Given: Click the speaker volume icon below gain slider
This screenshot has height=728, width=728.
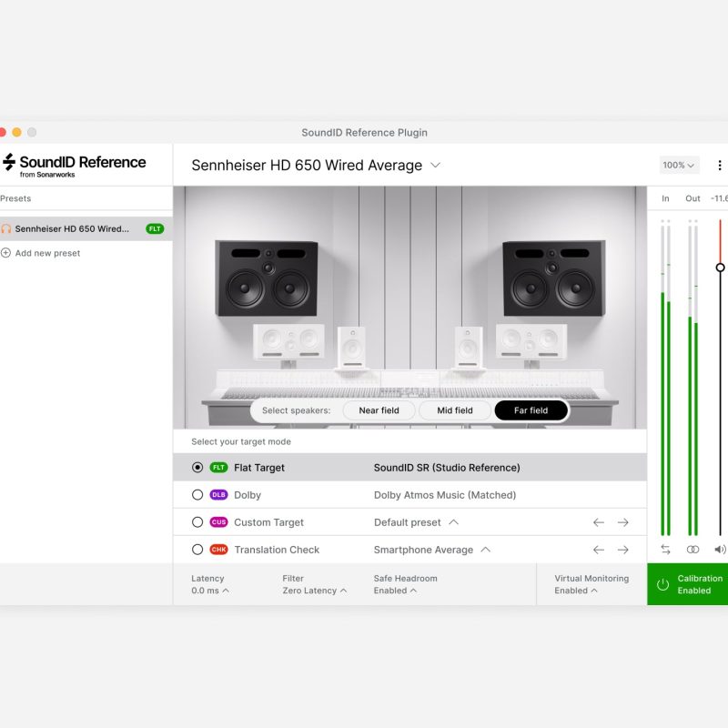Looking at the screenshot, I should coord(720,550).
